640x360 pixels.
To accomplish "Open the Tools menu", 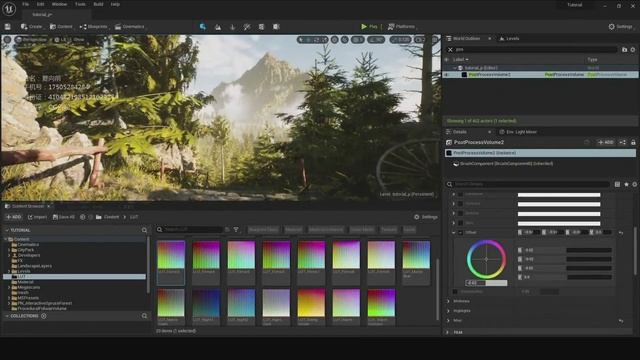I will [x=80, y=4].
